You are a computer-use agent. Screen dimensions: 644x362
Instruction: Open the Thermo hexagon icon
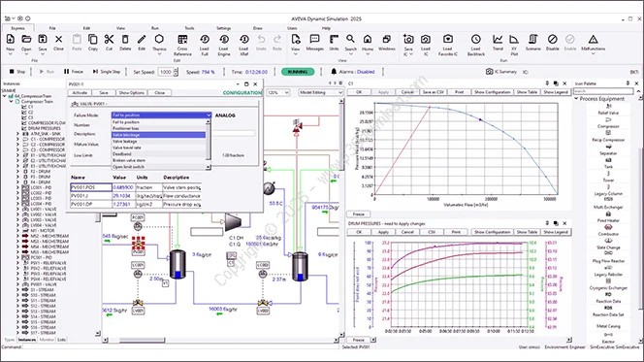point(159,39)
